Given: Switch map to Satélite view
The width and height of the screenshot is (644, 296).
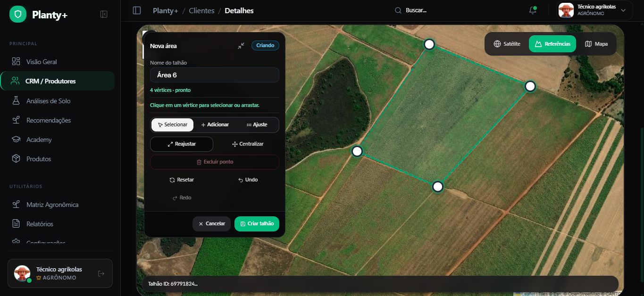Looking at the screenshot, I should [507, 44].
